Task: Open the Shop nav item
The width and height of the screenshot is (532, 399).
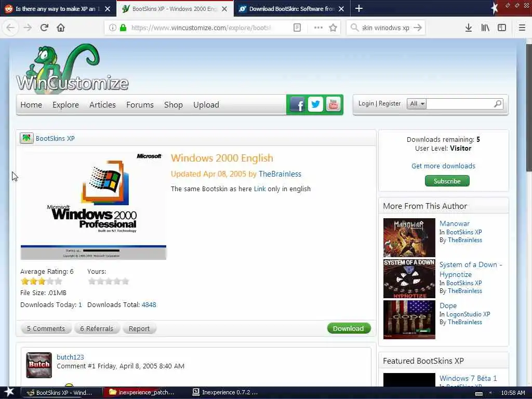Action: [174, 105]
